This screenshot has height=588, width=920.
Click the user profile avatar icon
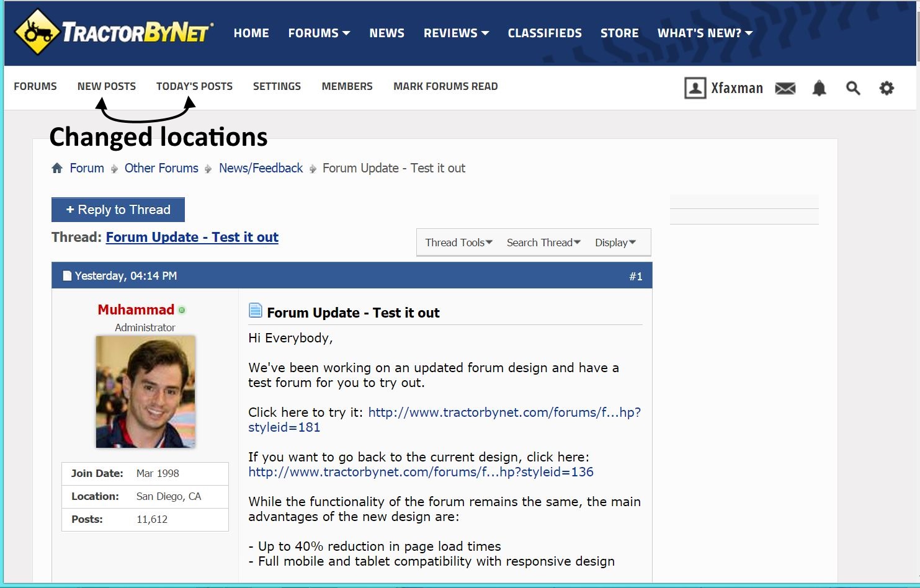(x=695, y=88)
